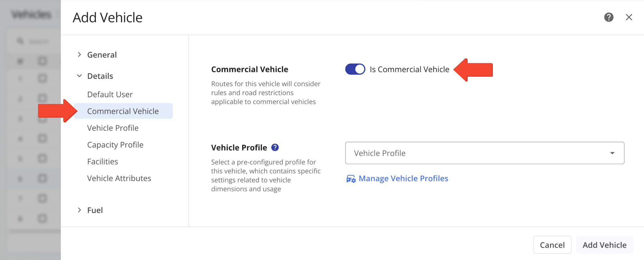Click the blurred search icon in Vehicles list
Image resolution: width=644 pixels, height=260 pixels.
click(20, 41)
